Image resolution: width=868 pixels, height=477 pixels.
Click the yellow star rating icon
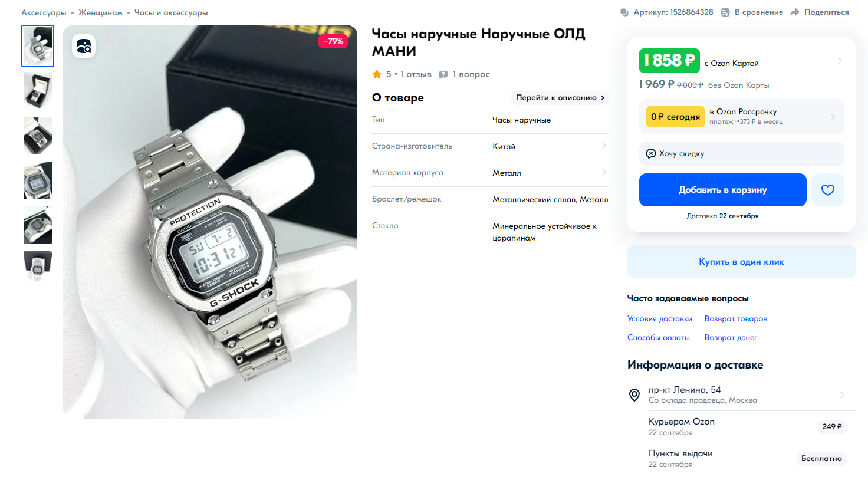click(377, 74)
